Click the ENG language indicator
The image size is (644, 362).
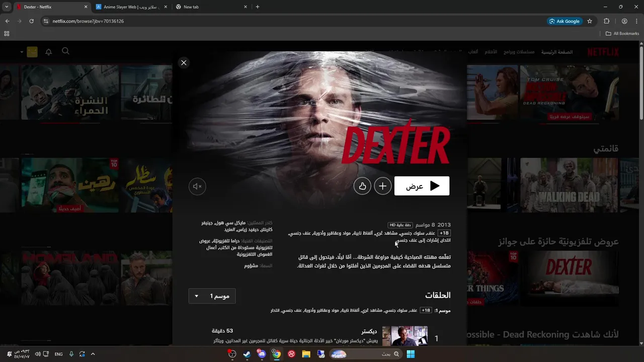[x=59, y=354]
